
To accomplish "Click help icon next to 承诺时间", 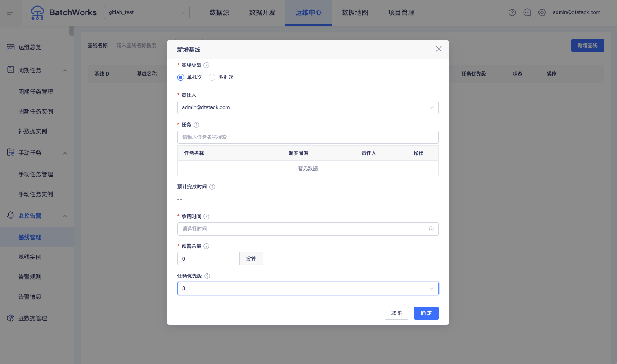I will [x=206, y=216].
